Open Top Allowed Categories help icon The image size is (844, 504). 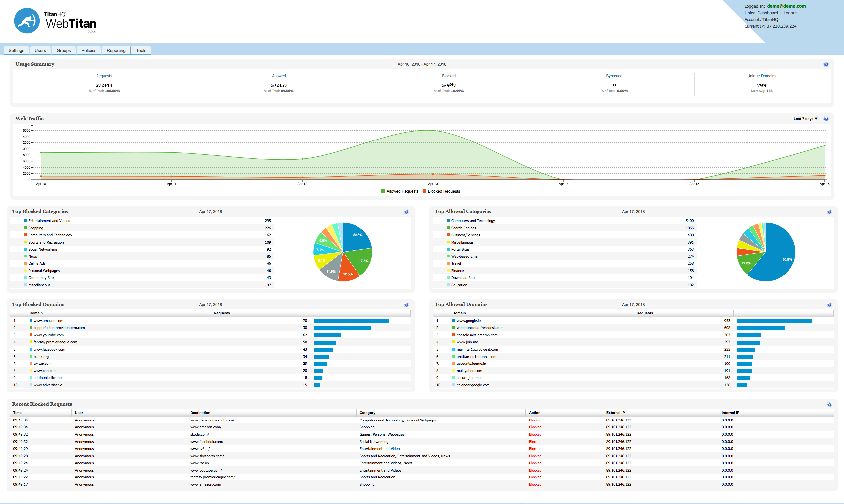click(x=829, y=212)
